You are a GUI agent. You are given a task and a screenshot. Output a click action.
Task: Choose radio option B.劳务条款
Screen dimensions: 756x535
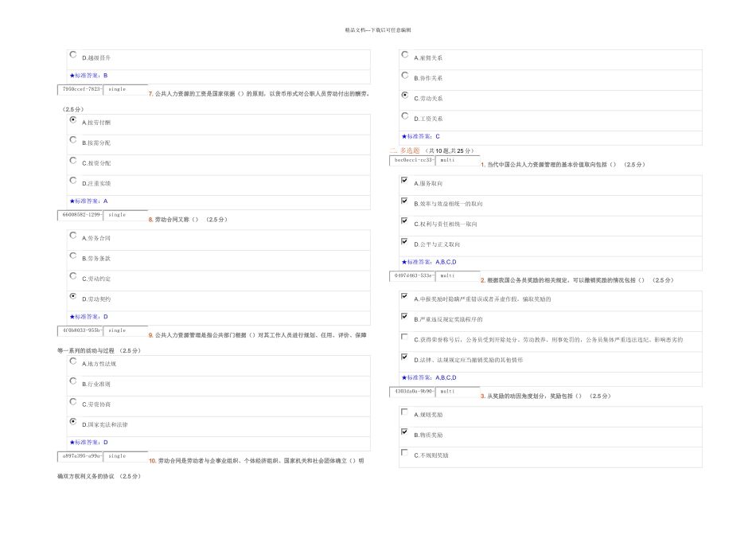click(x=72, y=256)
